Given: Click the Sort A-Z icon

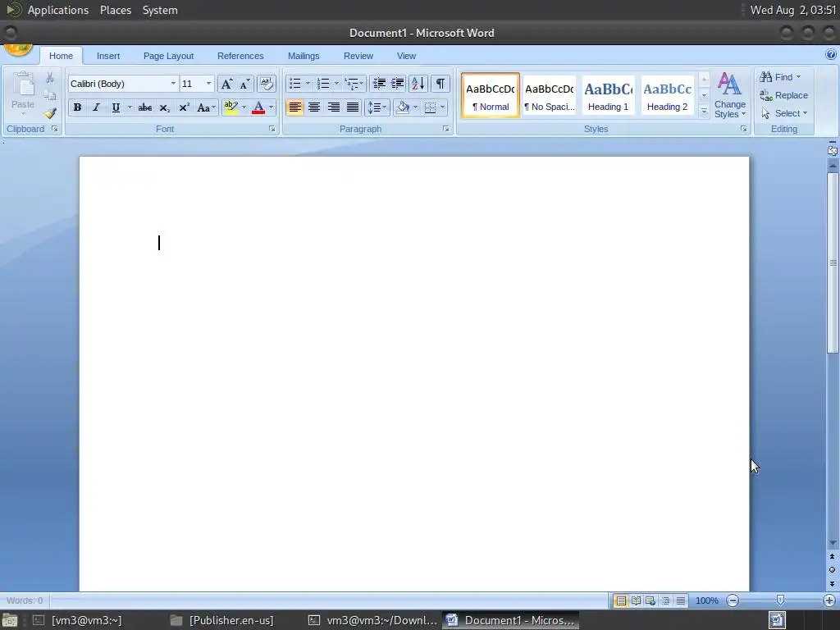Looking at the screenshot, I should [418, 84].
